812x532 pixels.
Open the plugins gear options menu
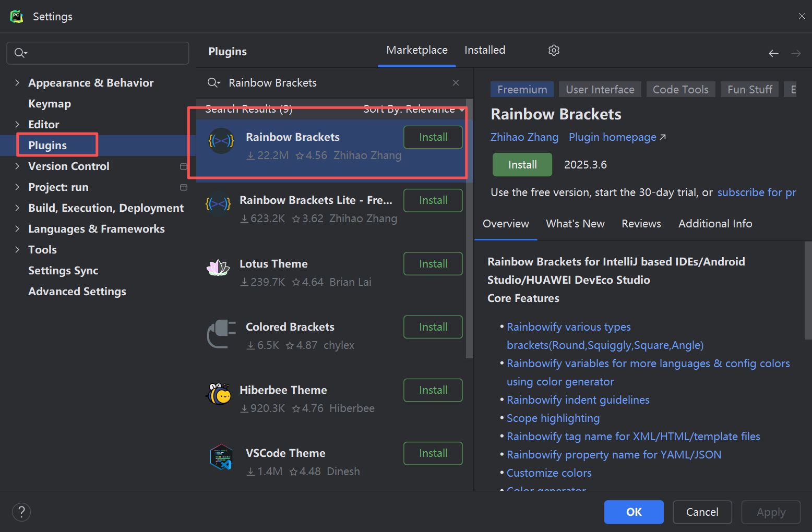point(554,50)
